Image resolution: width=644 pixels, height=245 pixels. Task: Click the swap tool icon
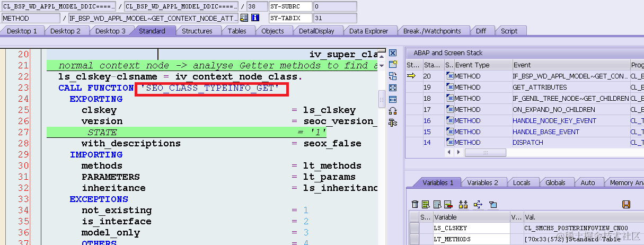pyautogui.click(x=393, y=76)
